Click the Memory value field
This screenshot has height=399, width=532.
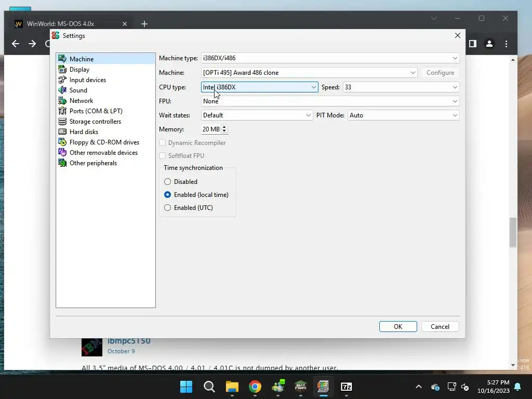[211, 129]
